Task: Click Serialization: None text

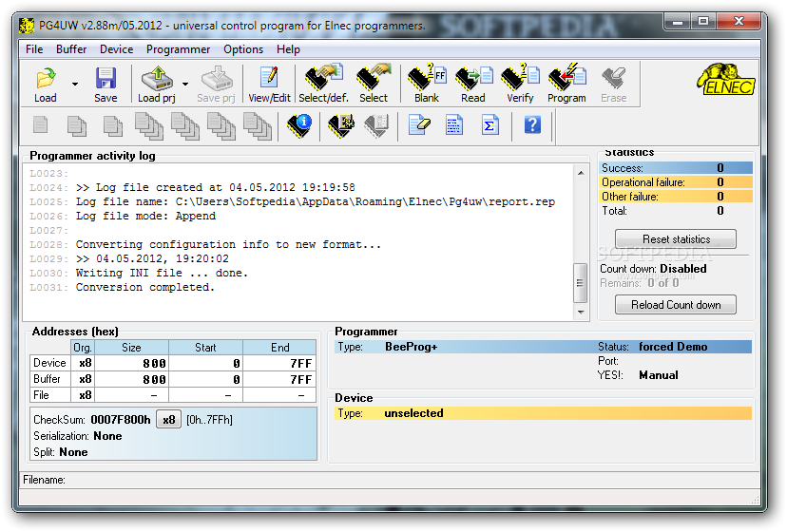Action: [x=78, y=436]
